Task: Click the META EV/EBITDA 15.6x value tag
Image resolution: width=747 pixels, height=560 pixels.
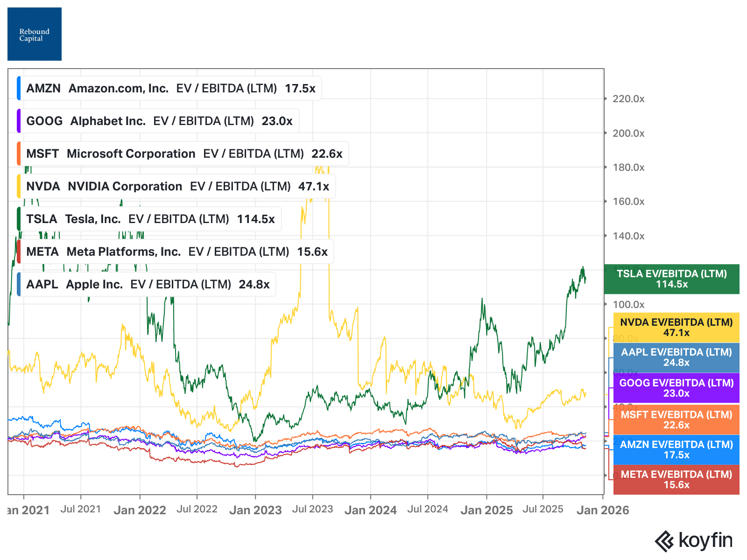Action: click(x=677, y=480)
